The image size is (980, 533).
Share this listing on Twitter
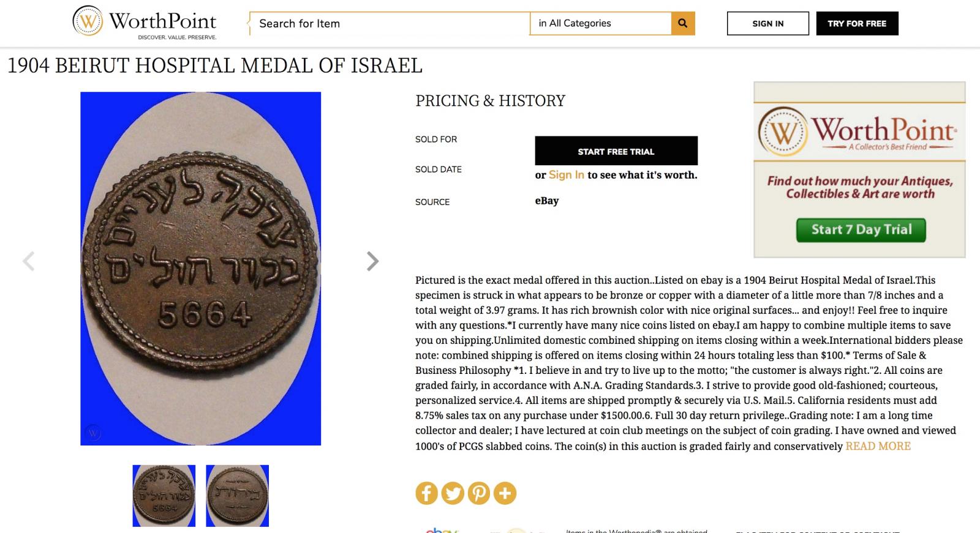pyautogui.click(x=453, y=493)
